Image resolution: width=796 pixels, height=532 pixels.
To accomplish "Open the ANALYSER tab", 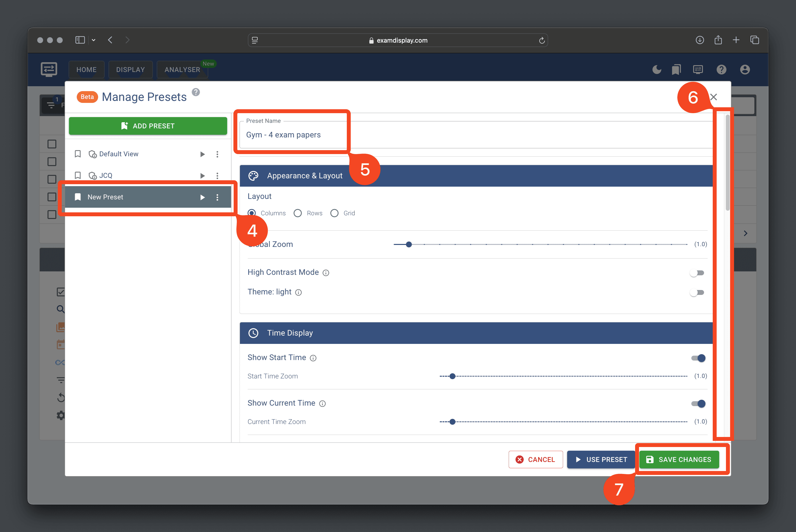I will (182, 70).
